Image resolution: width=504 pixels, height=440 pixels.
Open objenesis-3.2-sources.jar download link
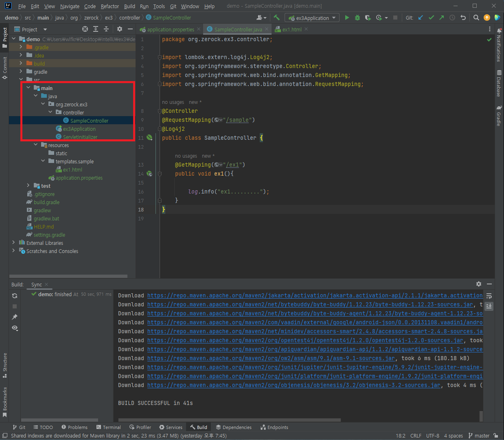tap(294, 385)
